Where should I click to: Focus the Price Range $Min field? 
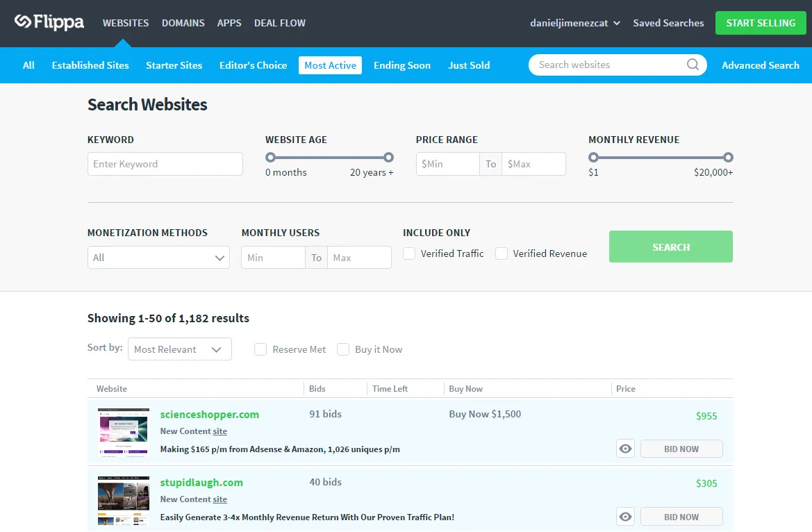coord(447,164)
